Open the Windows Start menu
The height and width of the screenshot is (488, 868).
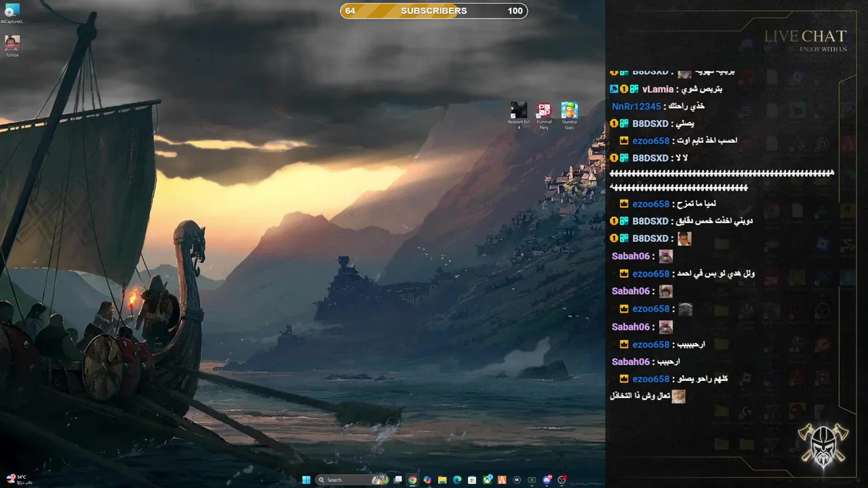(x=307, y=480)
